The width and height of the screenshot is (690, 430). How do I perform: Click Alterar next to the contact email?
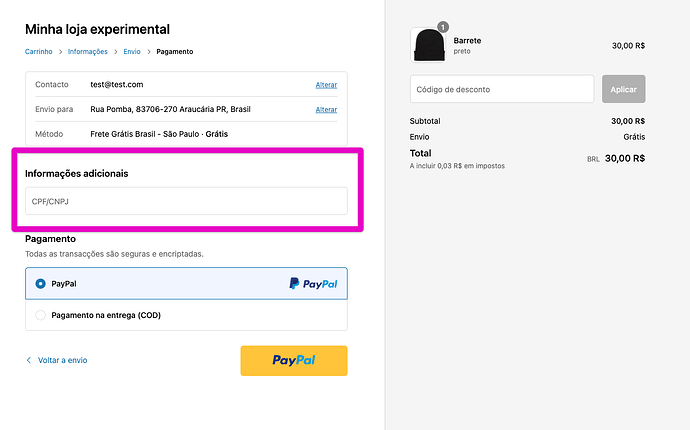[x=326, y=84]
